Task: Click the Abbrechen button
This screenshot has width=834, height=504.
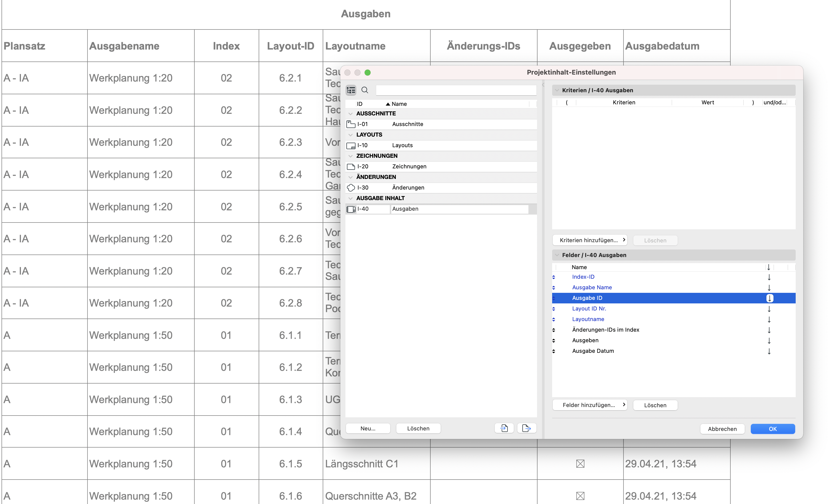Action: 722,429
